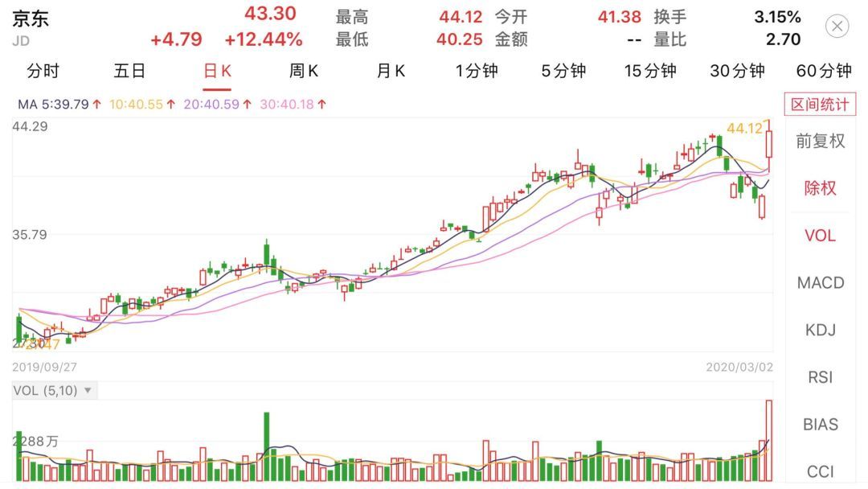Close the JD stock chart view
Screen dimensions: 868x489
coord(837,27)
